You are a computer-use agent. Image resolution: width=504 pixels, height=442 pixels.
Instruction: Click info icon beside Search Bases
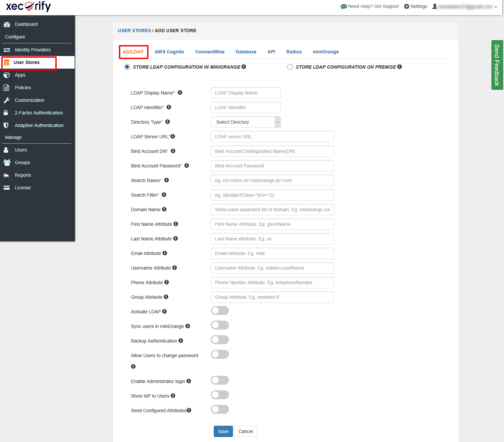(167, 180)
